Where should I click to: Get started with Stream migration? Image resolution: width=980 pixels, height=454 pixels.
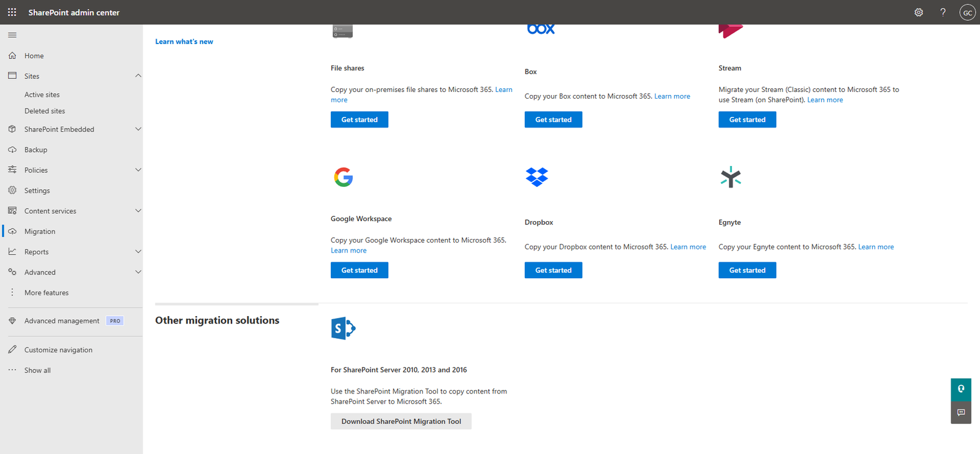(x=747, y=119)
